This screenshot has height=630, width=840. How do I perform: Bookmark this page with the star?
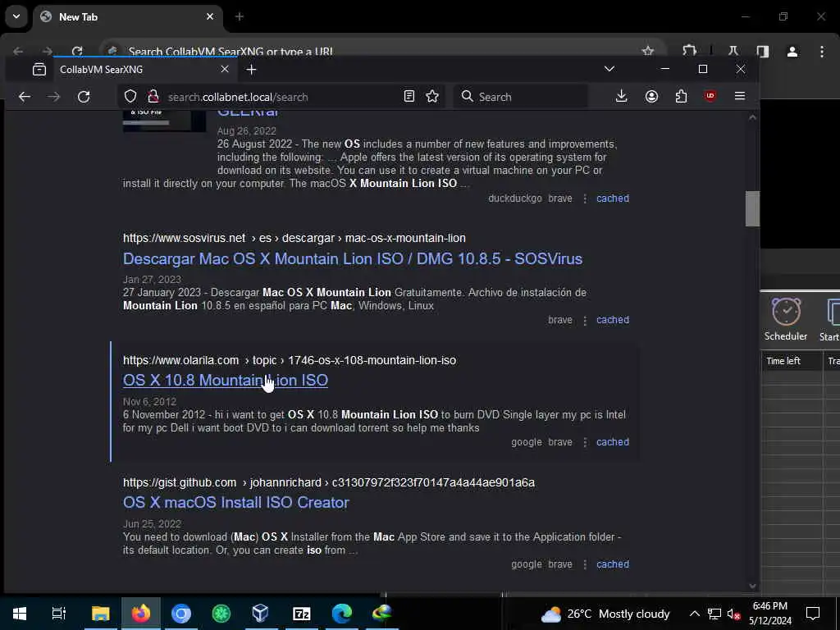tap(432, 97)
